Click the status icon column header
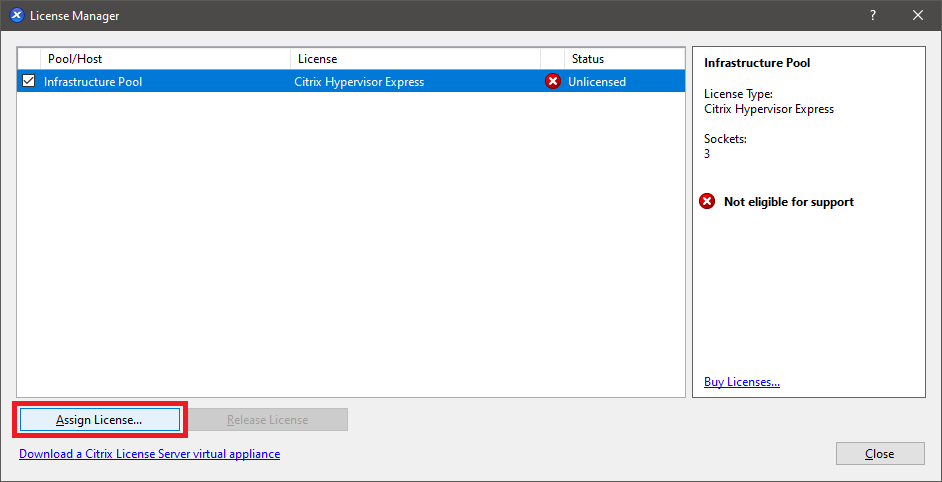The image size is (942, 482). point(553,59)
